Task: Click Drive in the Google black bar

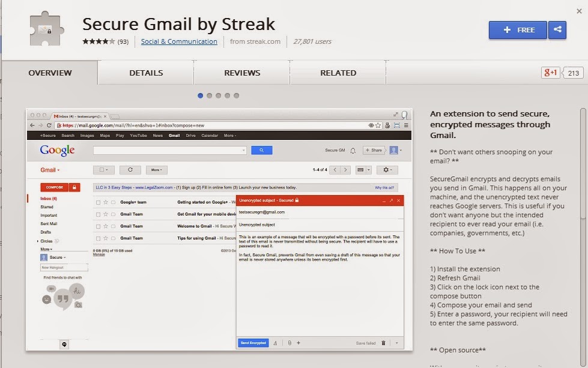Action: [x=190, y=135]
